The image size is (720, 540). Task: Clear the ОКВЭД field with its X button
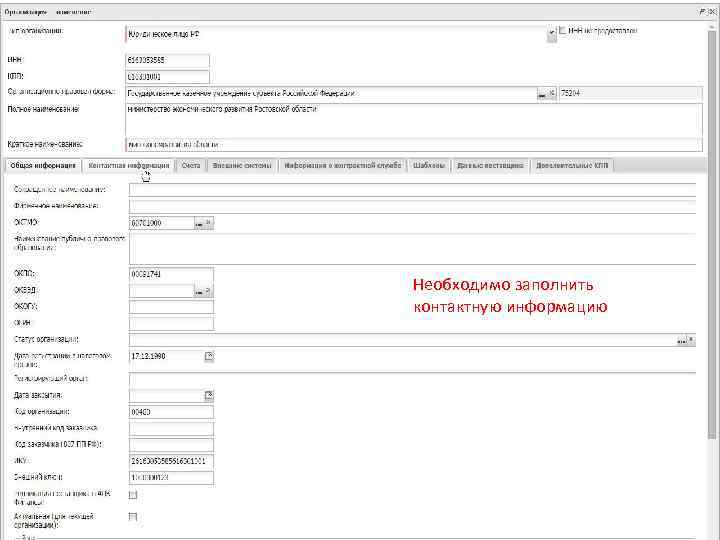208,291
